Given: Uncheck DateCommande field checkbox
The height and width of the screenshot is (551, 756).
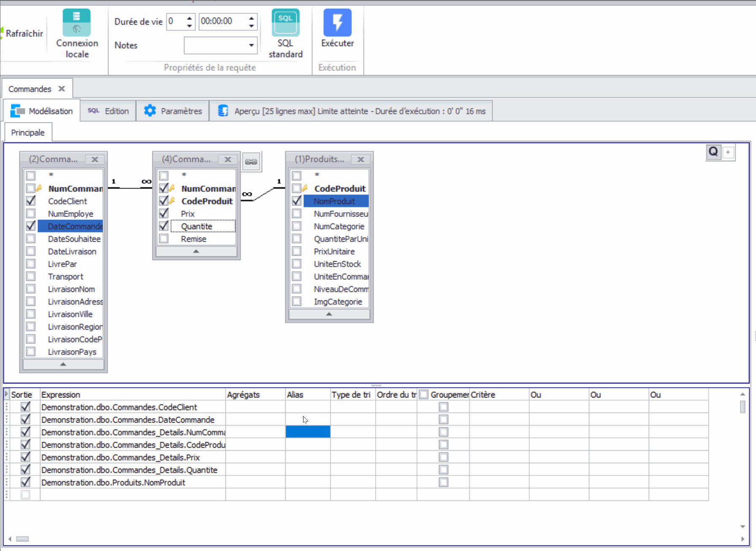Looking at the screenshot, I should coord(31,226).
